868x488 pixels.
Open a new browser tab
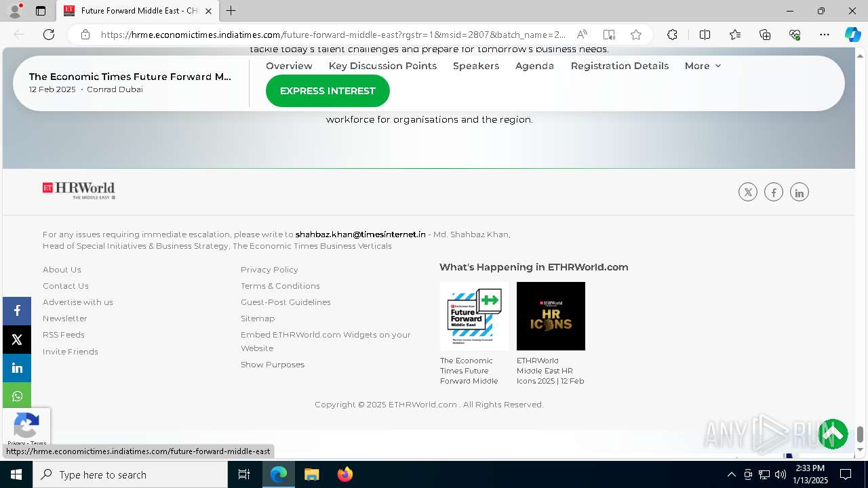pos(231,11)
